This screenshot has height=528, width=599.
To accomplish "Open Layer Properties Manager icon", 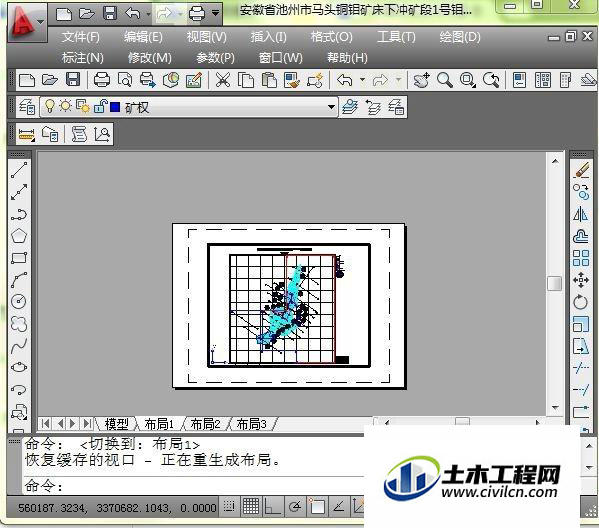I will tap(28, 107).
